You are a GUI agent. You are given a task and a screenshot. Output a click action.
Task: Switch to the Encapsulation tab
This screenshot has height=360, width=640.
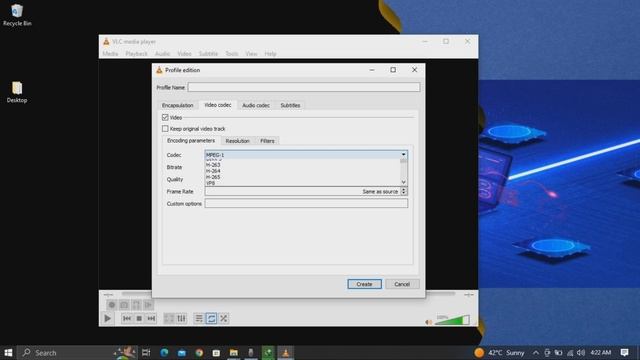point(178,105)
